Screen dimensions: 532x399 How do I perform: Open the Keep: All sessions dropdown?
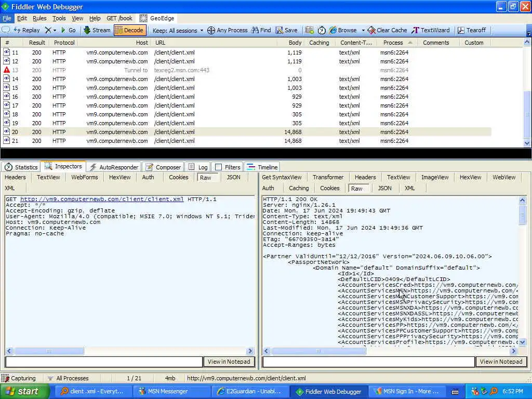pos(178,31)
